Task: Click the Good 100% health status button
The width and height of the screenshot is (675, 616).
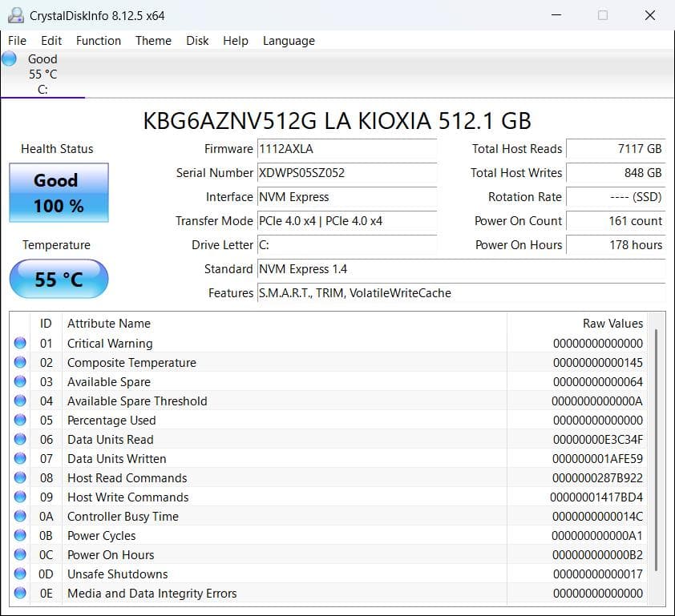Action: pos(57,191)
